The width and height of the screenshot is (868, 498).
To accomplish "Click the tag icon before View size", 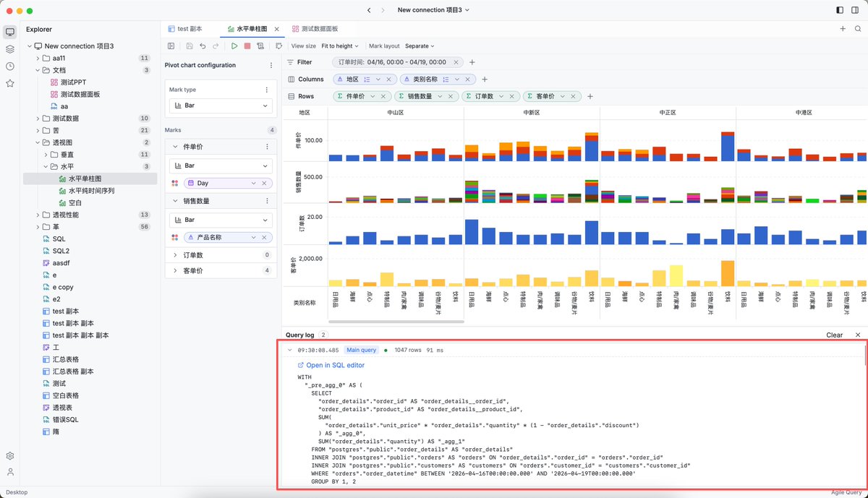I will pyautogui.click(x=278, y=46).
